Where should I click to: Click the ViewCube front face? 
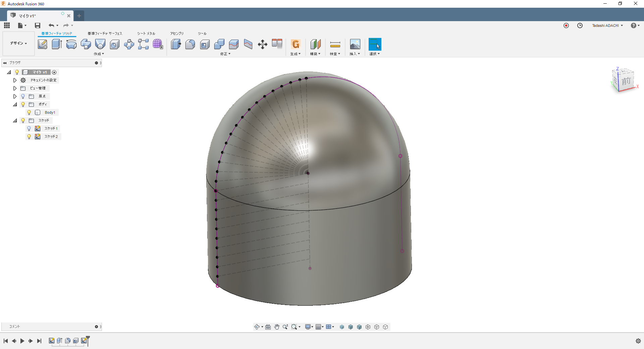[626, 81]
